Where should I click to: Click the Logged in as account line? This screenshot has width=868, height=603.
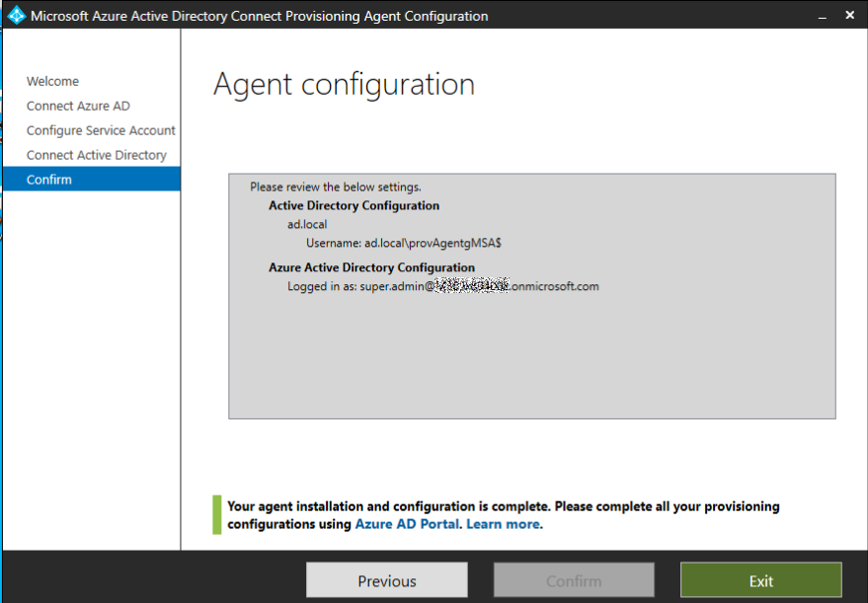[x=442, y=286]
